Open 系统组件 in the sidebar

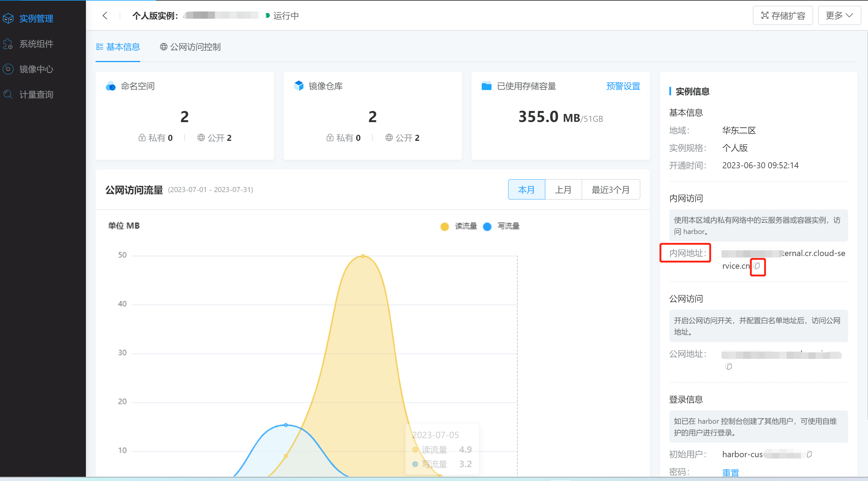pos(36,44)
